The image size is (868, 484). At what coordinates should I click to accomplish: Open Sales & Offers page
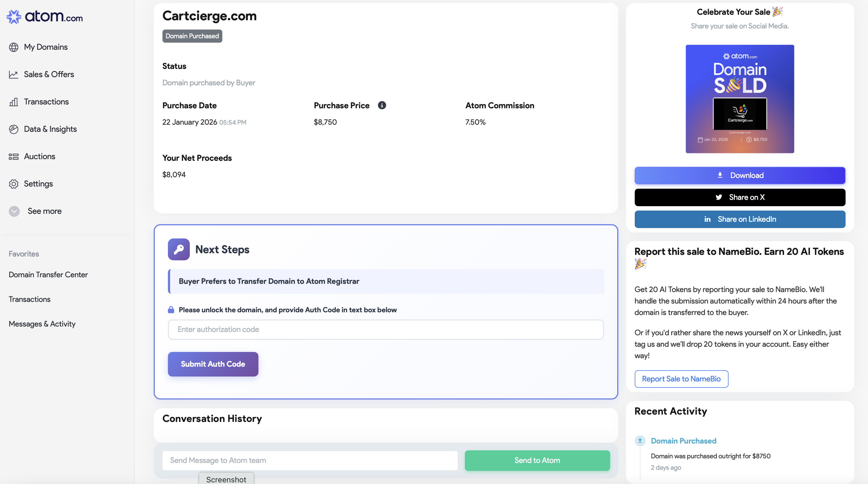(x=49, y=74)
